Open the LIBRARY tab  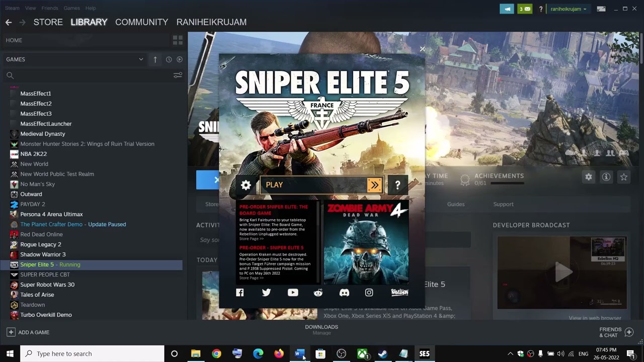[x=89, y=22]
